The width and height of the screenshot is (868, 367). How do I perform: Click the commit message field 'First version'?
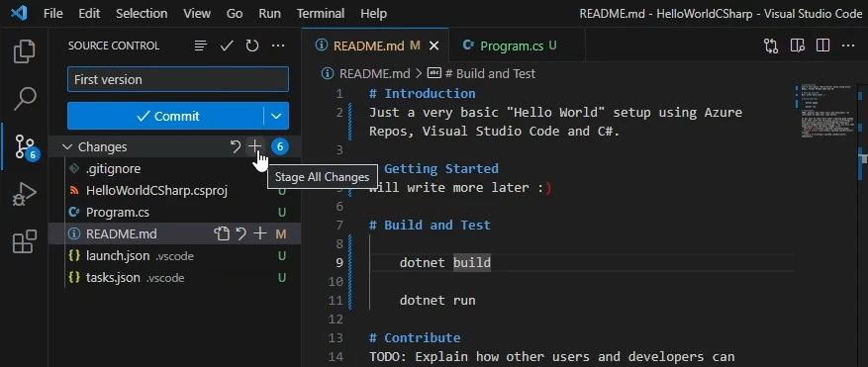click(x=178, y=80)
